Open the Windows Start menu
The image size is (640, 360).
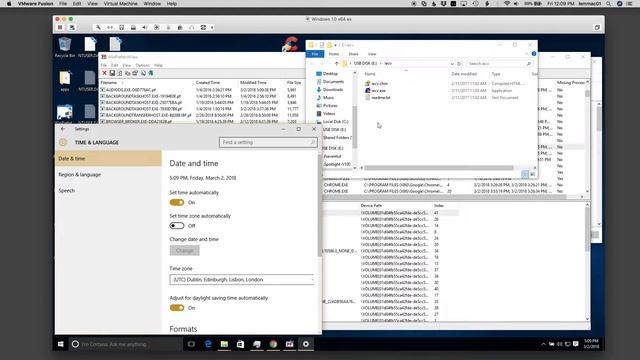tap(61, 344)
